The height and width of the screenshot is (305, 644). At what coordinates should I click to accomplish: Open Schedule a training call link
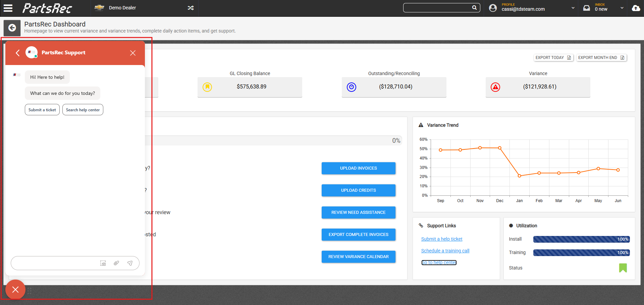[445, 251]
